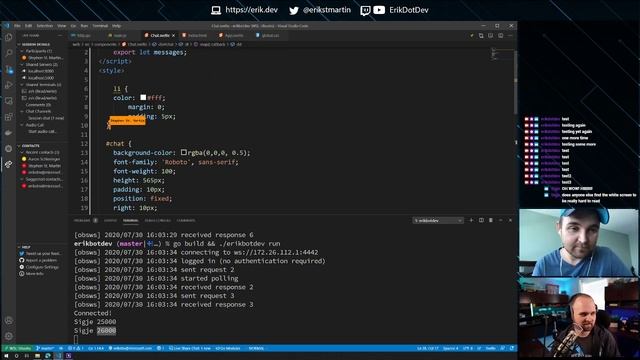The width and height of the screenshot is (640, 360).
Task: Open the Session chat channel item
Action: pyautogui.click(x=46, y=118)
